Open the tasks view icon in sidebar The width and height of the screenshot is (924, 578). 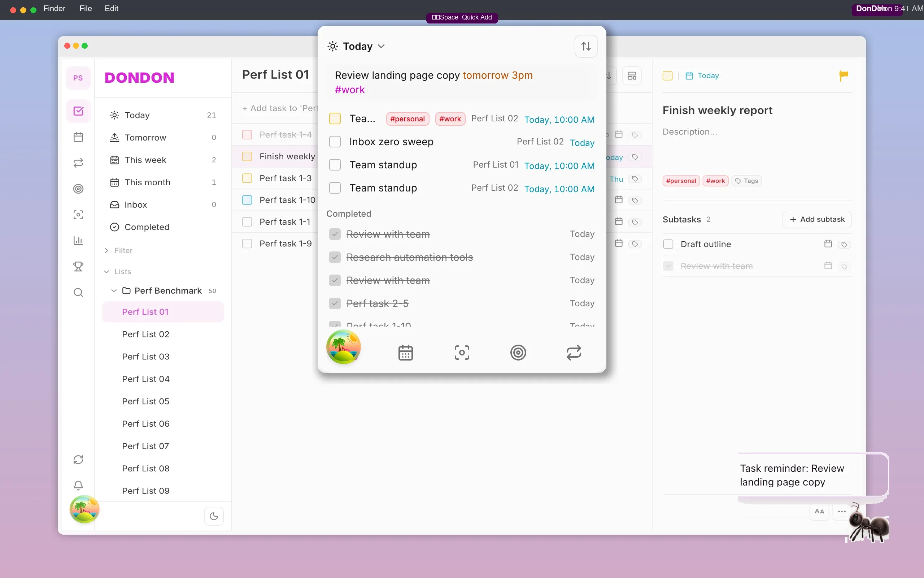pos(78,111)
